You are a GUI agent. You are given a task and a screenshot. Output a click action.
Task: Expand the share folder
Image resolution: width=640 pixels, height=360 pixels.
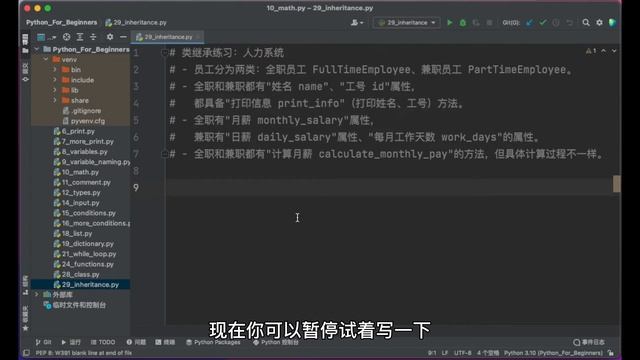click(x=55, y=100)
